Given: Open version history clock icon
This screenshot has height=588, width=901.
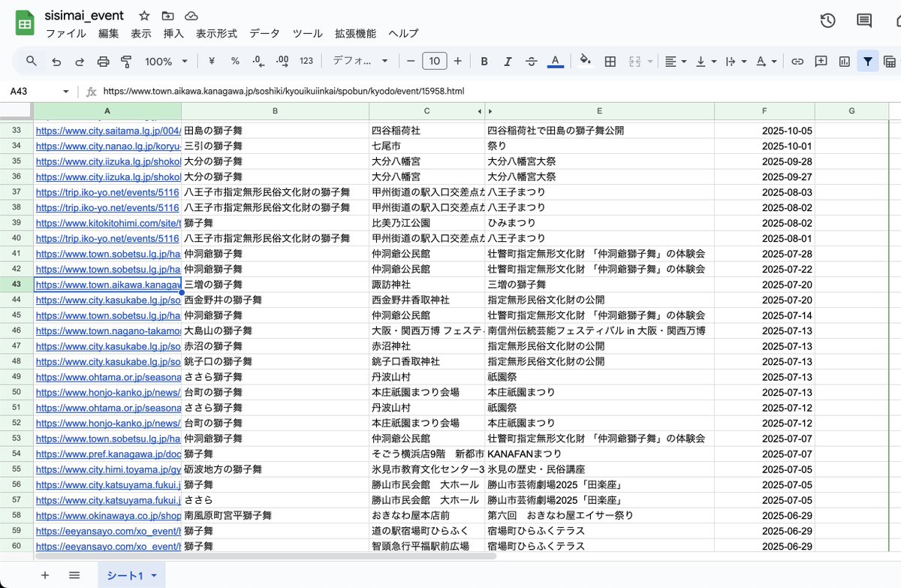Looking at the screenshot, I should [828, 21].
